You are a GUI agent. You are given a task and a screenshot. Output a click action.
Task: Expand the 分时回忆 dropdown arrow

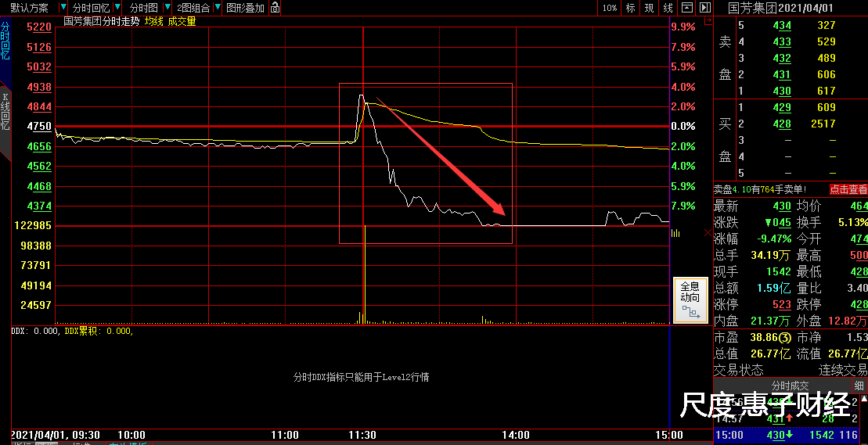tap(117, 8)
